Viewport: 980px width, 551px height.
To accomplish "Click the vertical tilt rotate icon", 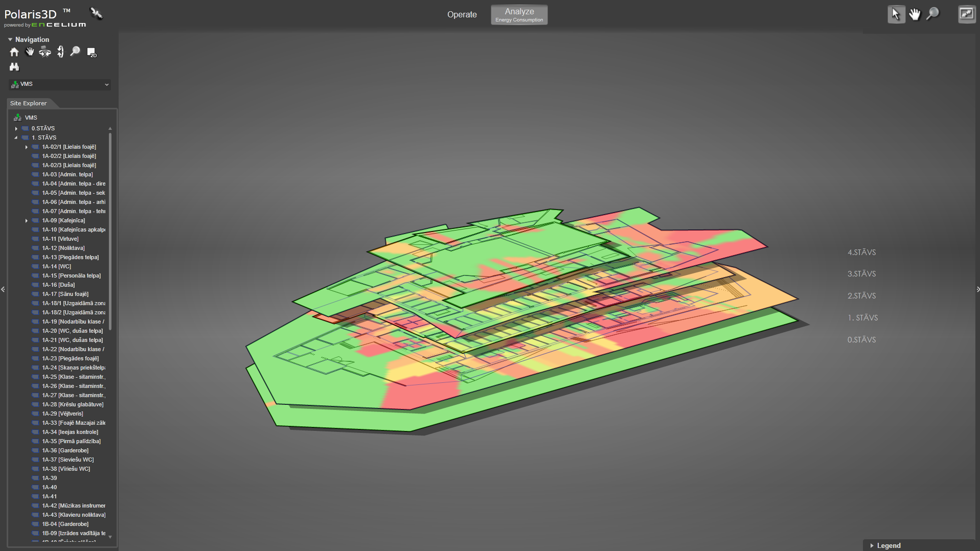I will pyautogui.click(x=60, y=52).
